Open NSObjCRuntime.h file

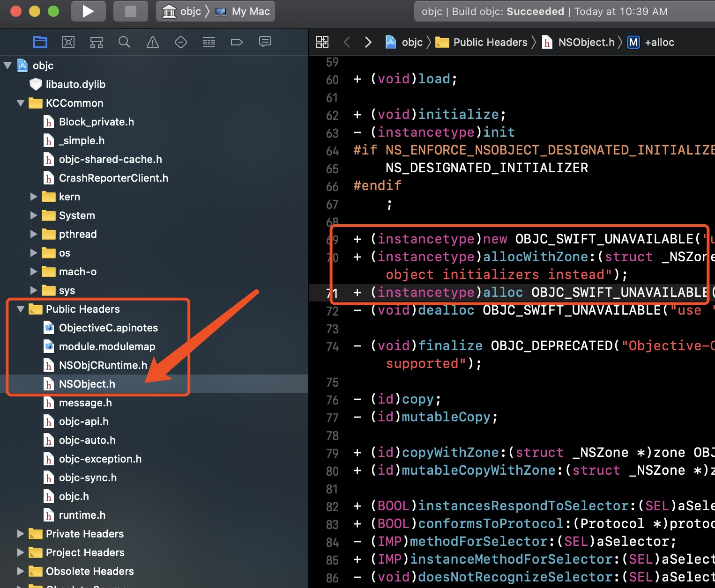154,365
